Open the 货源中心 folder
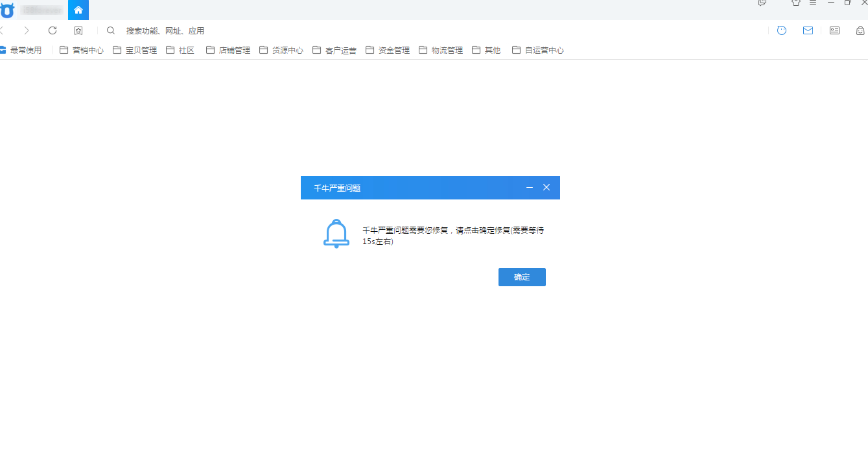 tap(281, 50)
